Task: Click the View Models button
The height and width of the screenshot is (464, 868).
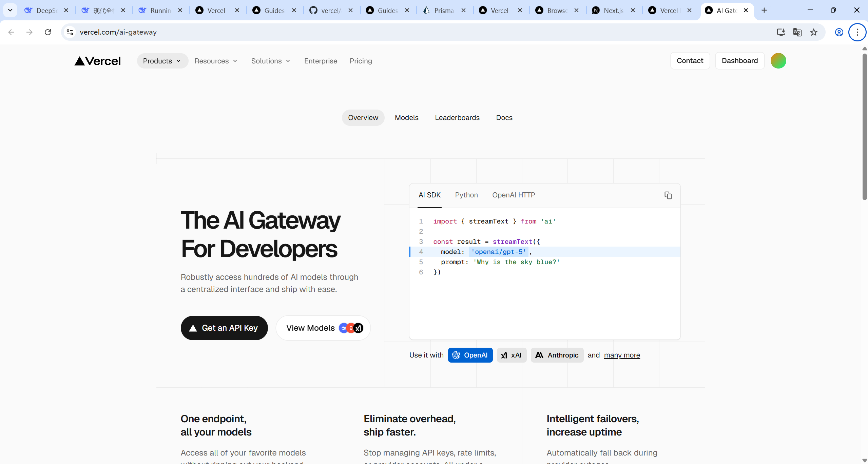Action: point(323,328)
